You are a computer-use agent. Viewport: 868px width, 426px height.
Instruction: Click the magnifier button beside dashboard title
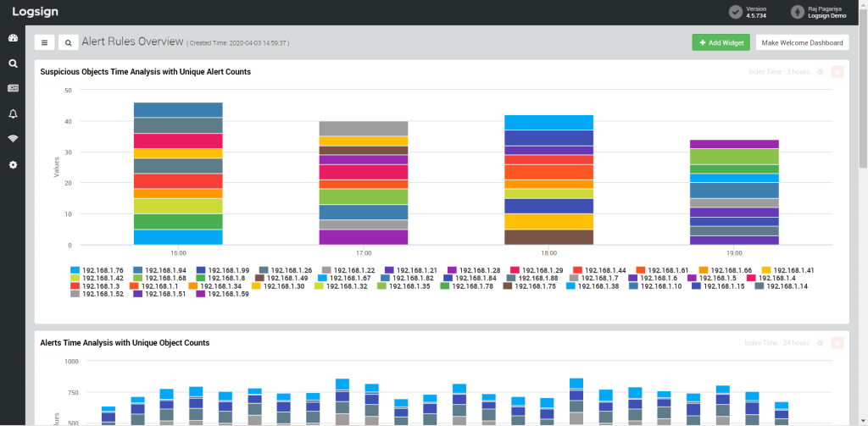point(68,42)
